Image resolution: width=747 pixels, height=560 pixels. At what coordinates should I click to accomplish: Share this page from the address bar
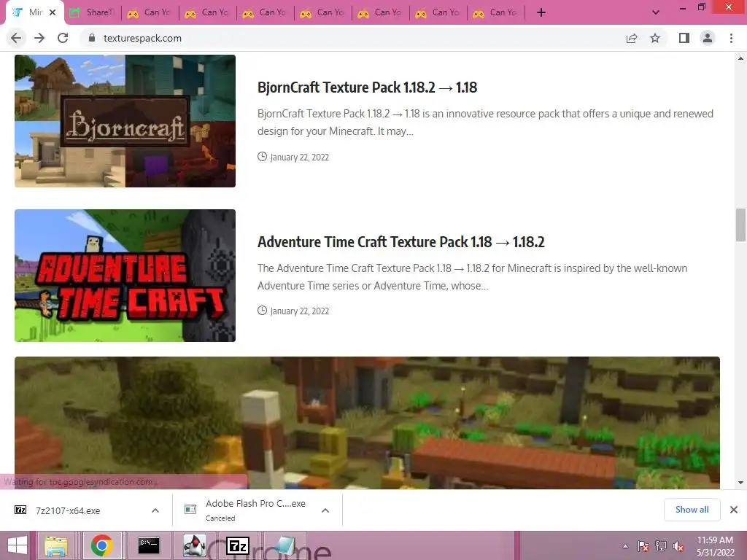(x=632, y=38)
